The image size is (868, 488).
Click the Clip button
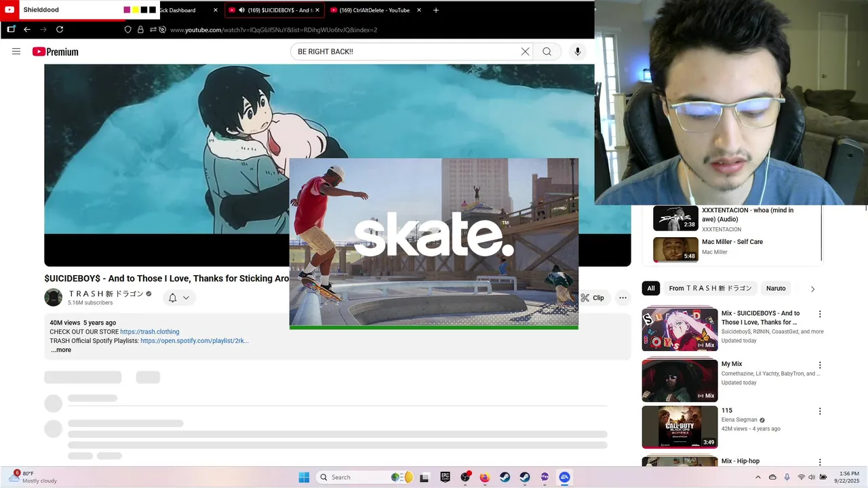coord(593,298)
